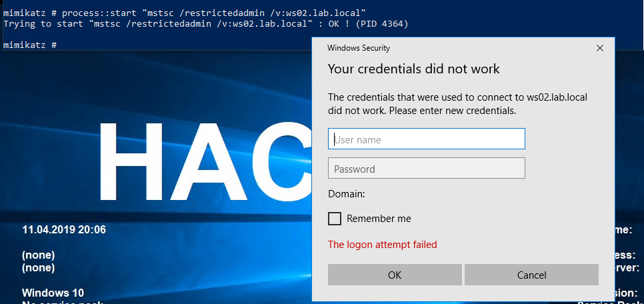Click the red 'The logon attempt failed' message

[x=383, y=245]
